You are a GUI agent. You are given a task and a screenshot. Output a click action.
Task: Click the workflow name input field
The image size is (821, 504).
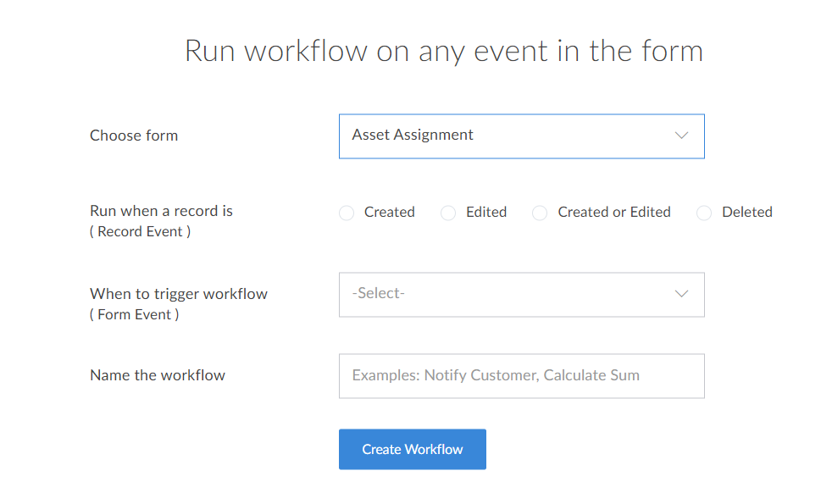coord(521,375)
